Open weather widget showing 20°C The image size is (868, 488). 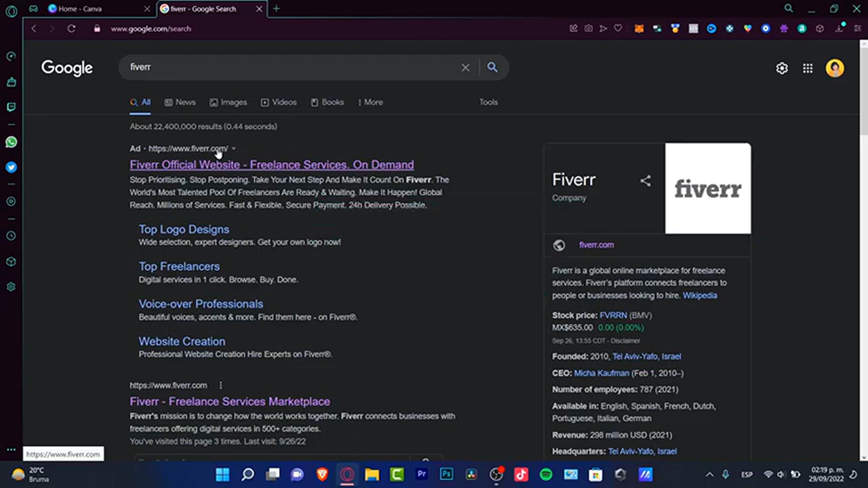[x=31, y=474]
